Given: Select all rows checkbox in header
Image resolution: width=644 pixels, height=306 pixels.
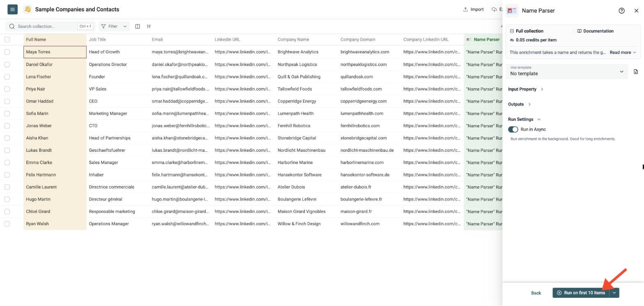Looking at the screenshot, I should tap(7, 39).
